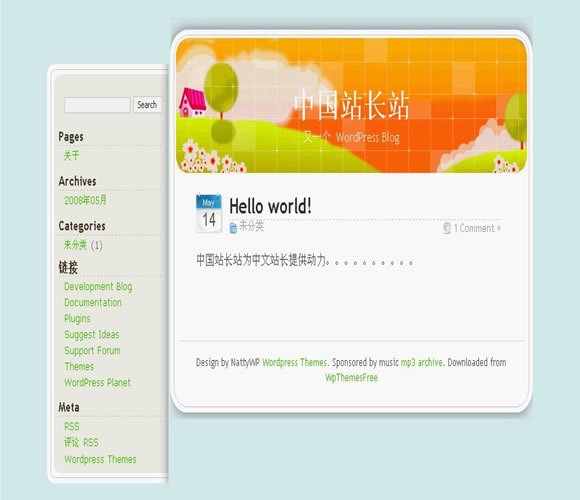Image resolution: width=580 pixels, height=500 pixels.
Task: Open the Suggest Ideas link
Action: (x=92, y=335)
